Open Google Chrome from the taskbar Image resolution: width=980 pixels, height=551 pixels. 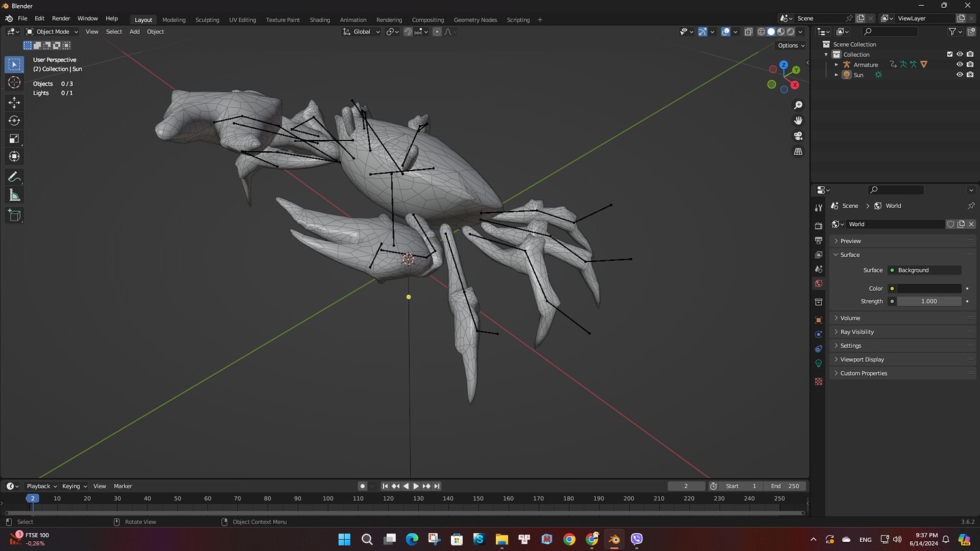tap(569, 539)
